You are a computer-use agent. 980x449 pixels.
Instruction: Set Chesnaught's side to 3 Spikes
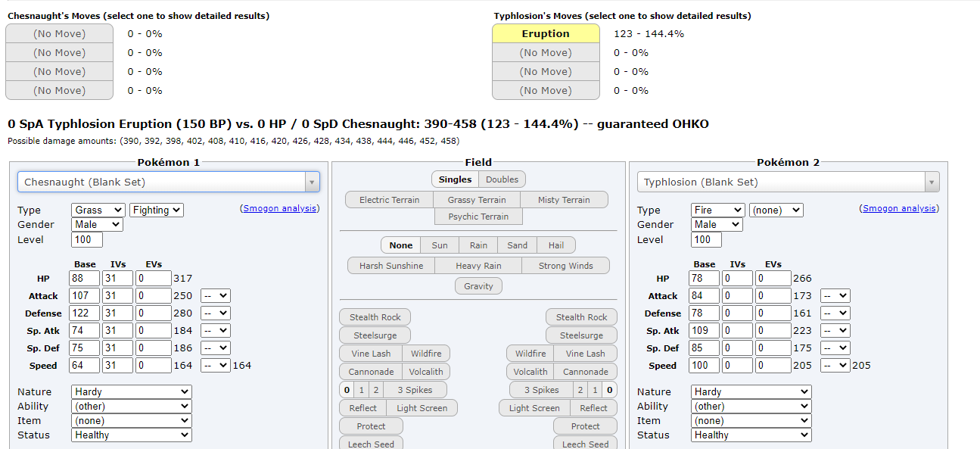(x=415, y=390)
